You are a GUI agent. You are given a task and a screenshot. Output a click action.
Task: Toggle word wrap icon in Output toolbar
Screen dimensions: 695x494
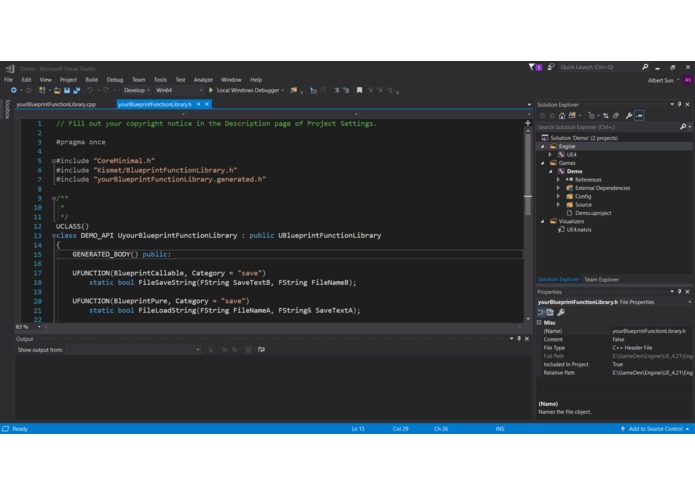[x=261, y=350]
